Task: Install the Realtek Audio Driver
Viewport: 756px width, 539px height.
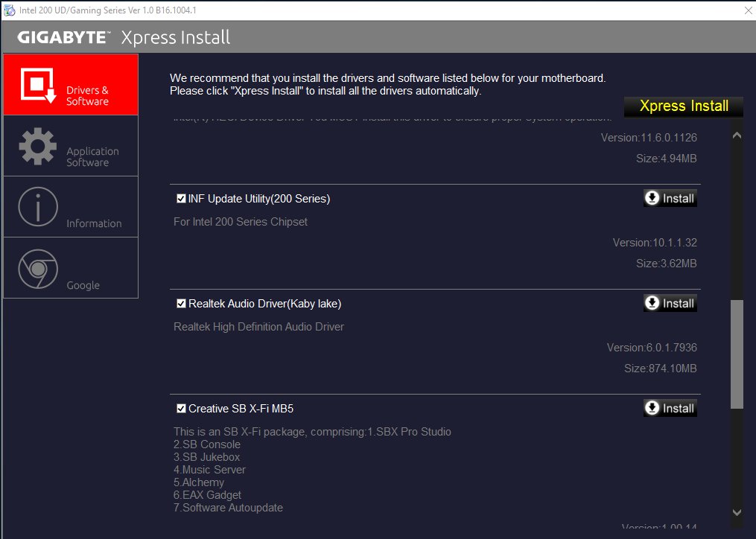Action: point(670,303)
